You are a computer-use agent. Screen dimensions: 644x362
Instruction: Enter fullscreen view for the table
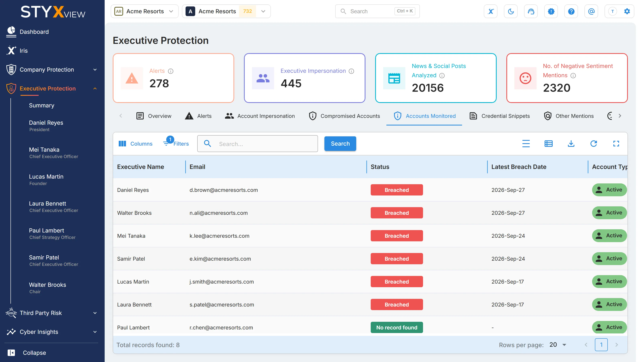point(616,144)
